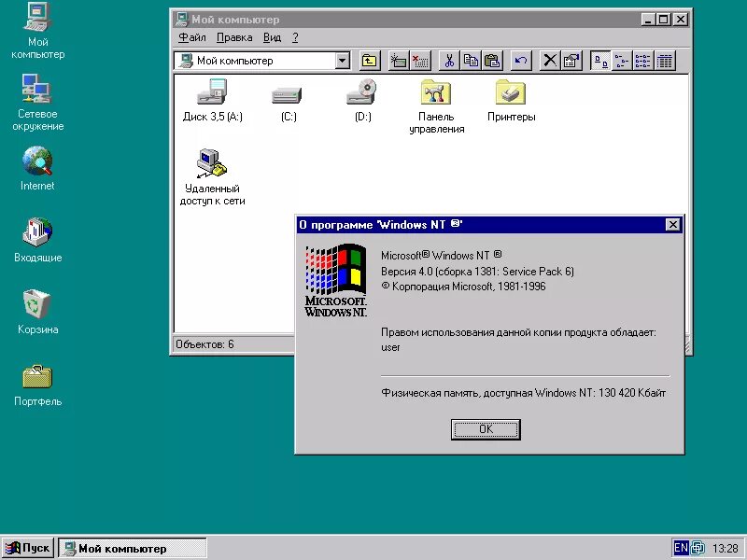The height and width of the screenshot is (560, 747).
Task: Click the Пуск start button
Action: click(28, 548)
